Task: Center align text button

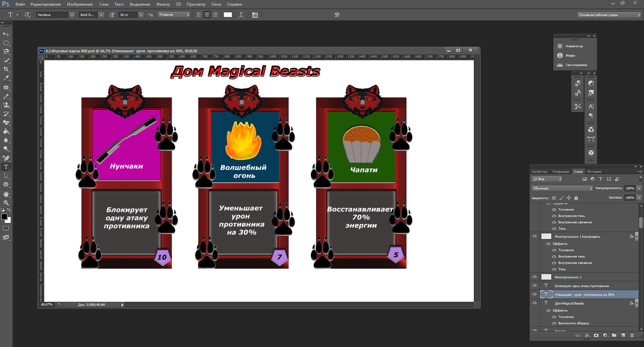Action: 207,15
